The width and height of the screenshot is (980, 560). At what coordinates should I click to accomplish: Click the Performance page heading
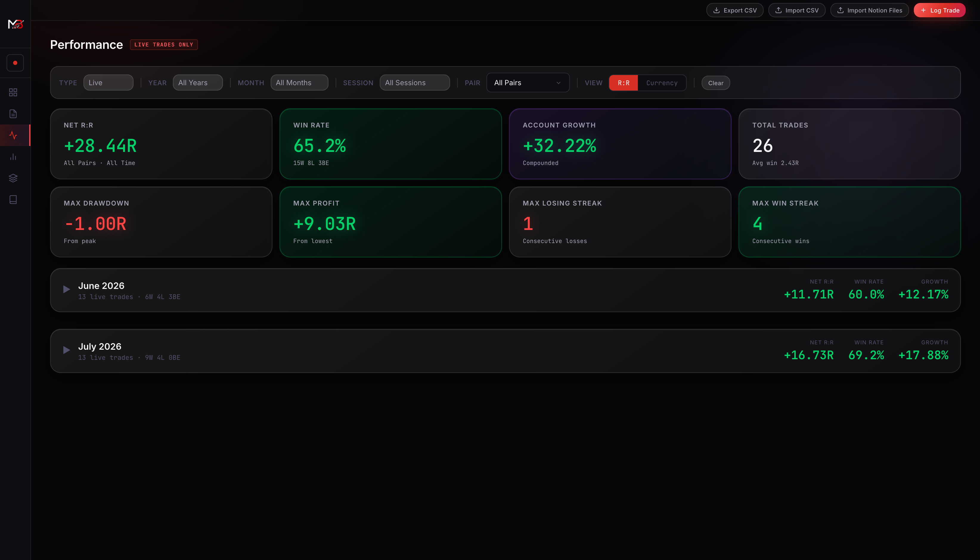tap(86, 45)
